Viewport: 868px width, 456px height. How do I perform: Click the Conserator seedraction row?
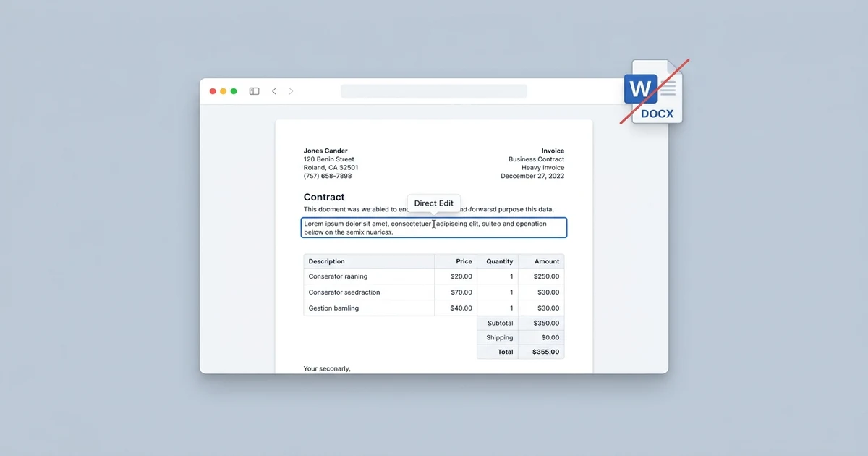[434, 292]
